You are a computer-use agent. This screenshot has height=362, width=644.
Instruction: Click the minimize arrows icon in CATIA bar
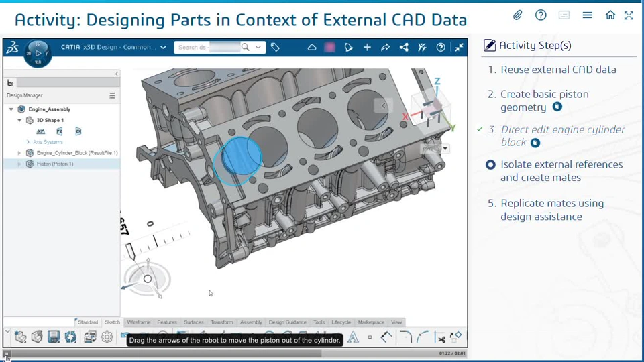(459, 48)
